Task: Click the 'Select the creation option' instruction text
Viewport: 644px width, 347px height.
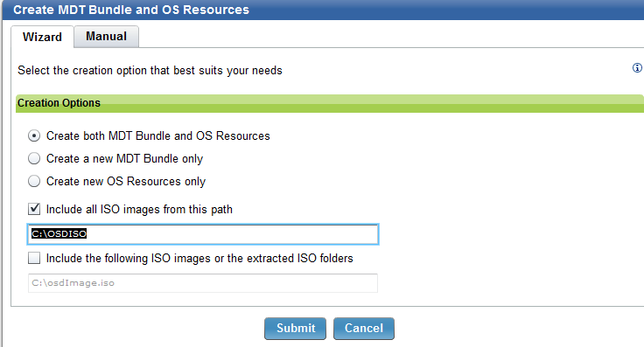Action: tap(150, 71)
